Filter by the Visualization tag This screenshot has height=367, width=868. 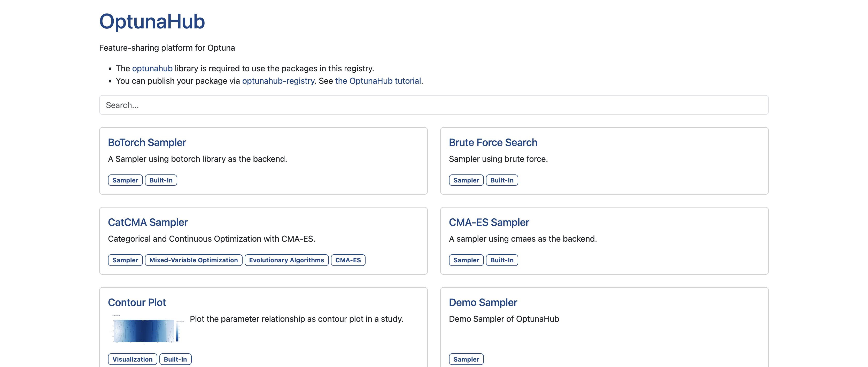133,359
